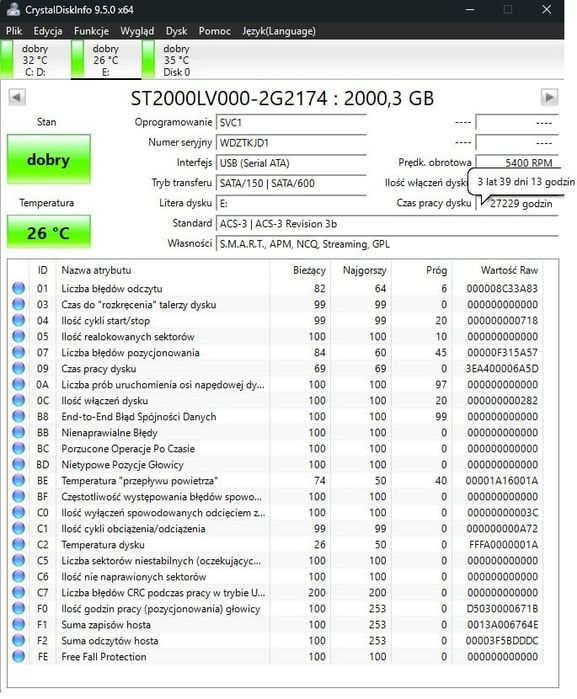Screen dimensions: 577x699
Task: Click status orb for attribute 07 row
Action: [x=18, y=352]
